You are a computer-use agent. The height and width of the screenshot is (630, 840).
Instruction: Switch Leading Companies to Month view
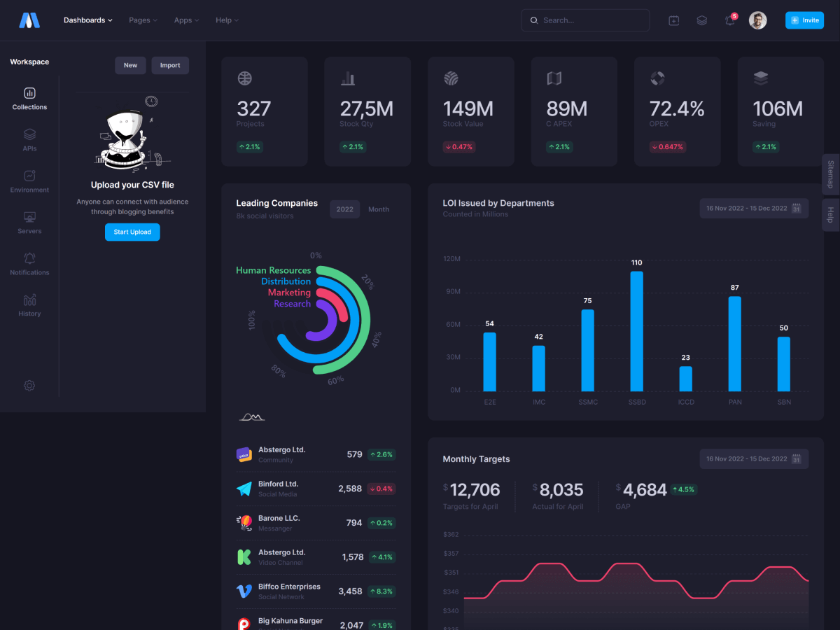coord(379,209)
